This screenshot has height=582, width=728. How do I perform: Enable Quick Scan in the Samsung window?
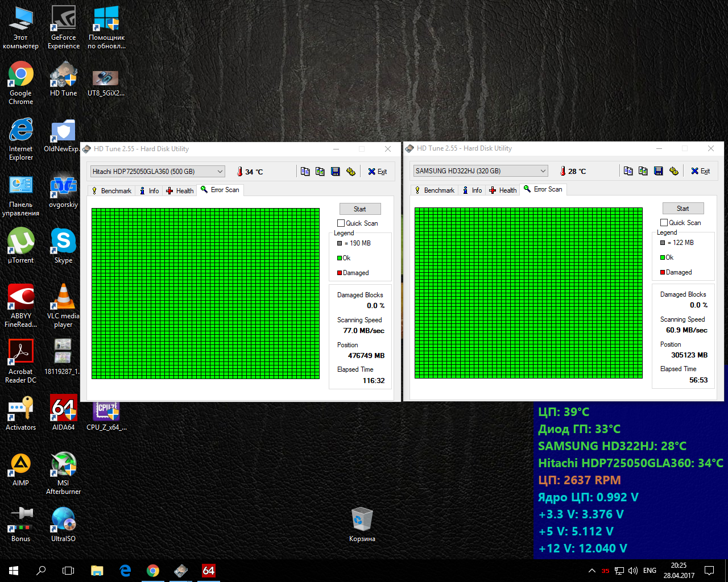pyautogui.click(x=664, y=223)
